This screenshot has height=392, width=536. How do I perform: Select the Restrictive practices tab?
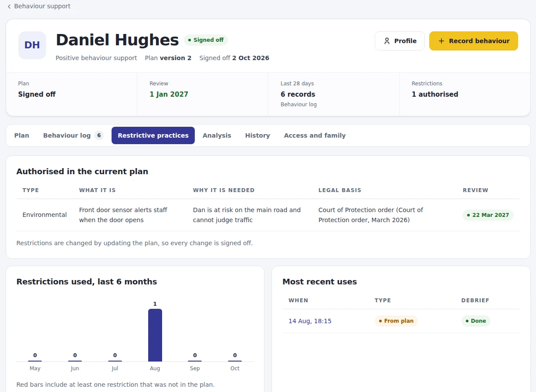tap(153, 135)
